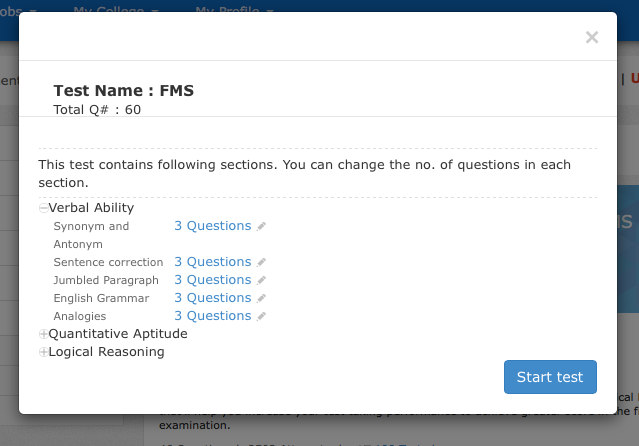Viewport: 639px width, 446px height.
Task: Select the Jumbled Paragraph topic label
Action: pyautogui.click(x=103, y=280)
